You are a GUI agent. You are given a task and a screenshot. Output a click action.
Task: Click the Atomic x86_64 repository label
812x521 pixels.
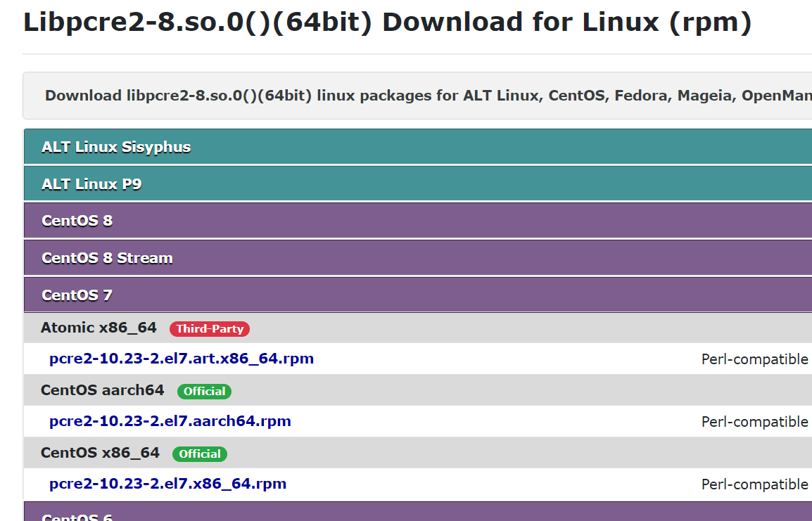tap(99, 328)
